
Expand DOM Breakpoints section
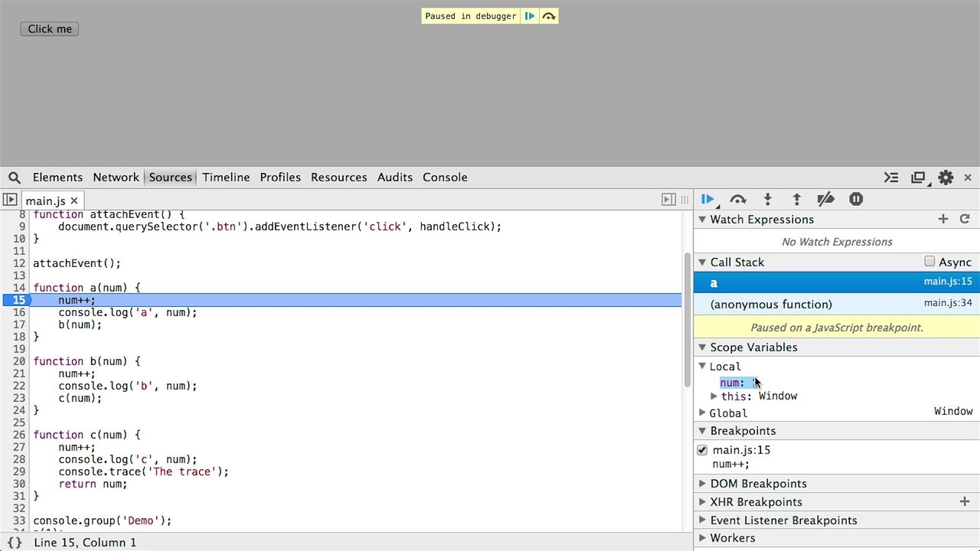click(x=702, y=484)
